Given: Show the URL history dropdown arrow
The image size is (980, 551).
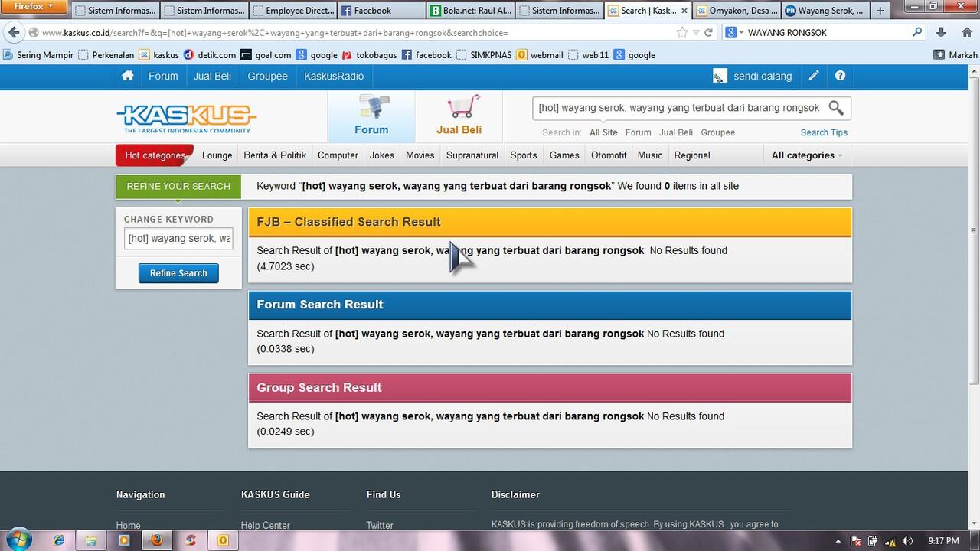Looking at the screenshot, I should coord(696,33).
